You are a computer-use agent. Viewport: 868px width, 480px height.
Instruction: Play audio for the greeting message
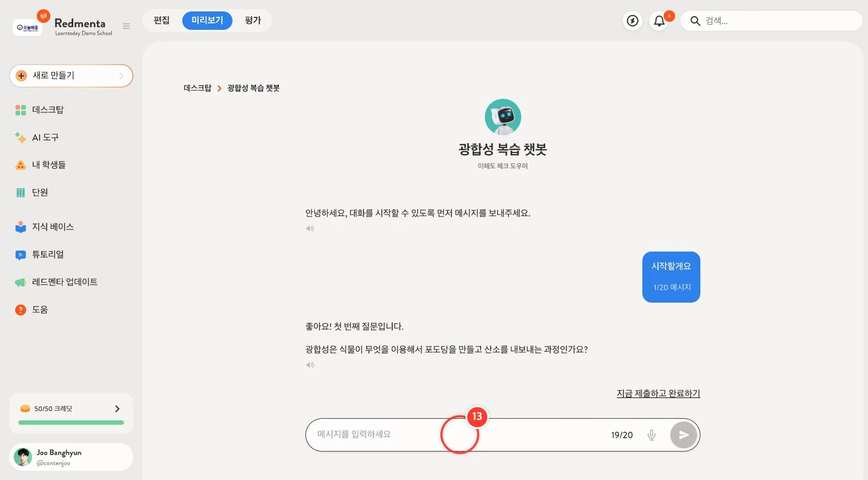[310, 228]
